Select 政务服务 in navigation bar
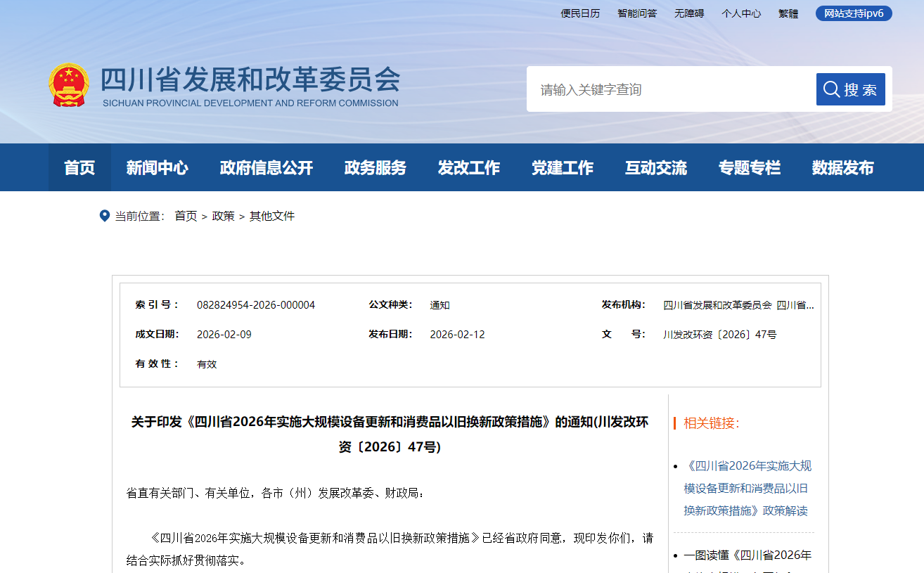Viewport: 924px width, 573px height. [x=376, y=168]
